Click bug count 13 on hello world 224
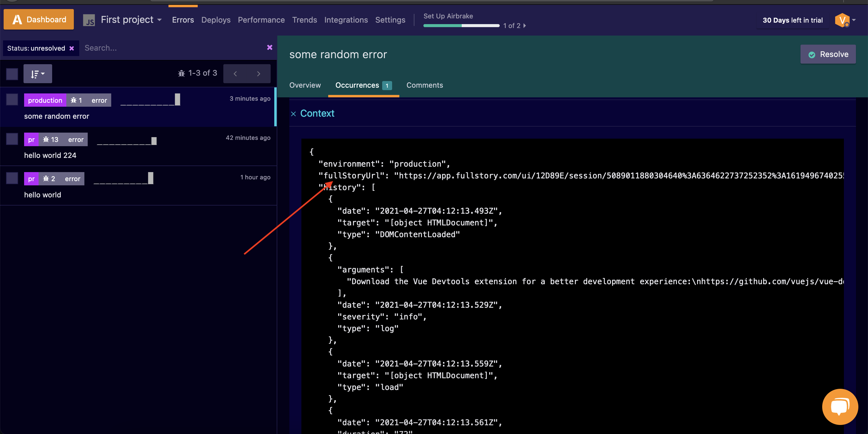 click(51, 140)
